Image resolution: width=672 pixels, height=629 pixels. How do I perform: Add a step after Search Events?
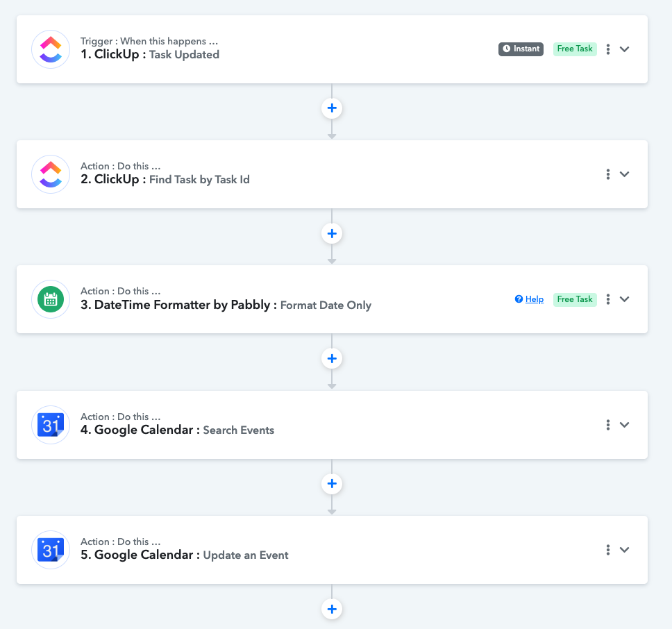(x=332, y=484)
